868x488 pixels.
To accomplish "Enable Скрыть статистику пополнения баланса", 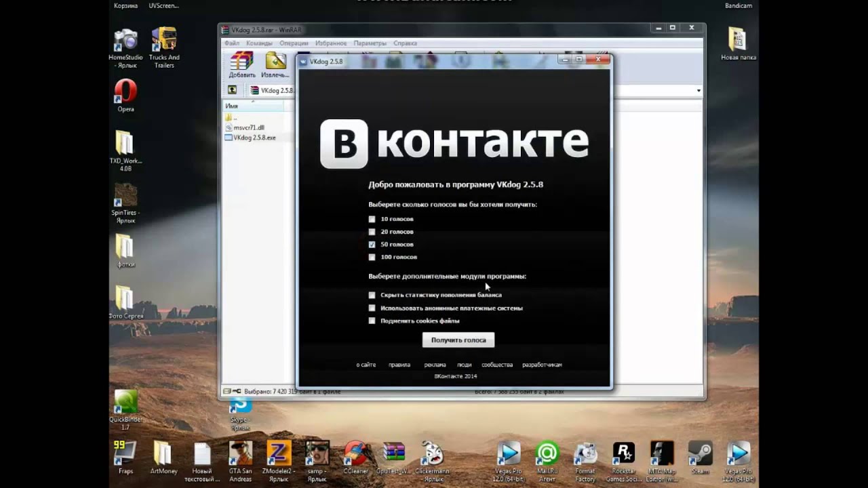I will pyautogui.click(x=372, y=295).
